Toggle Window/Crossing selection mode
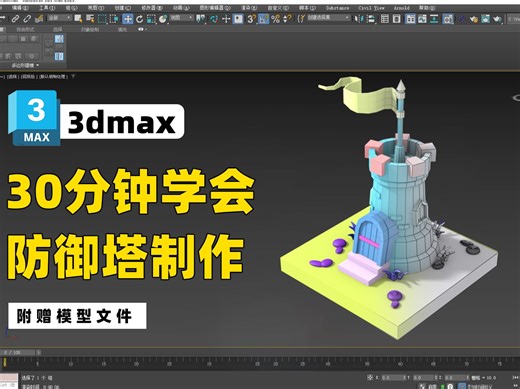 pos(114,19)
